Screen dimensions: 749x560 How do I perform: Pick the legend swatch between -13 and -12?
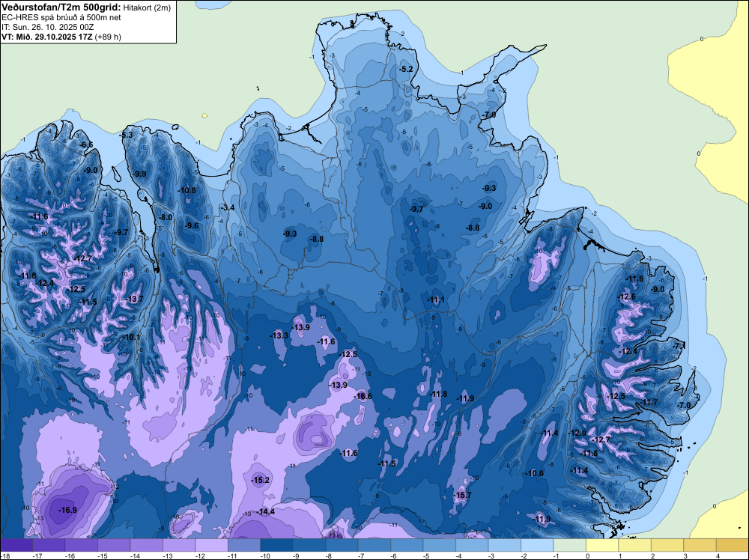pos(179,545)
